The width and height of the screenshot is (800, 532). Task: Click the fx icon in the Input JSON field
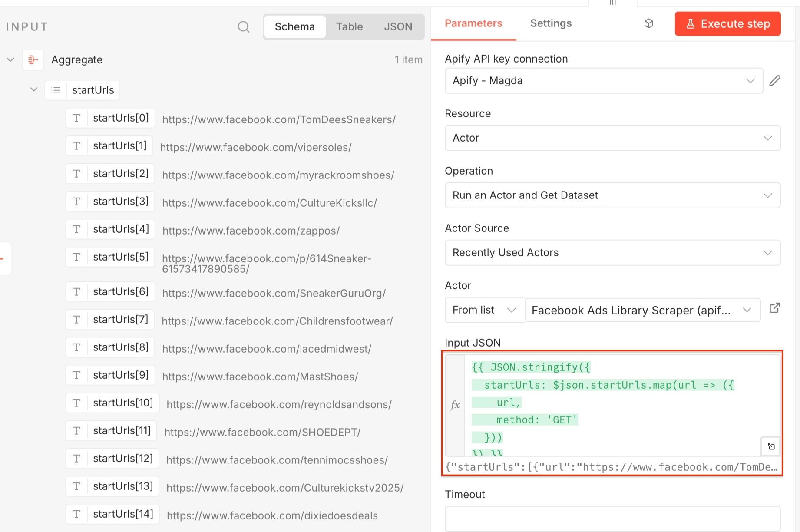click(455, 404)
